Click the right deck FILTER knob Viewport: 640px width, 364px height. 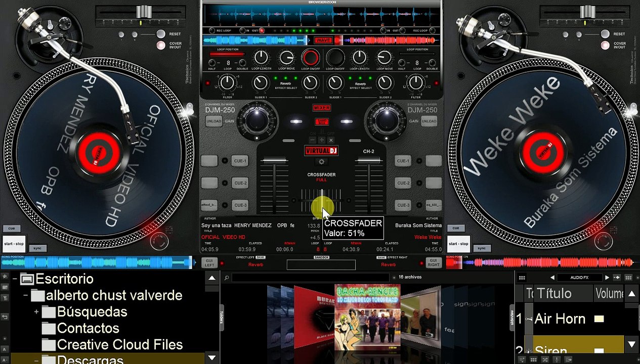(416, 82)
